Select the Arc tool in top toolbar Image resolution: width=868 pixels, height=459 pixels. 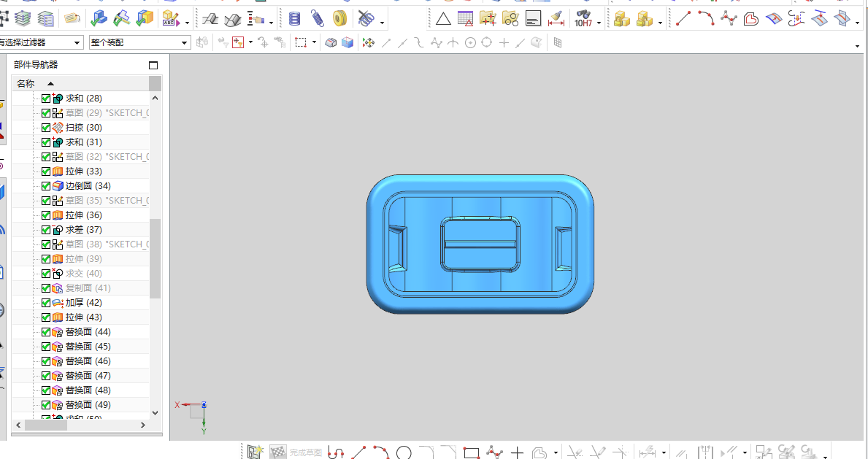(706, 19)
